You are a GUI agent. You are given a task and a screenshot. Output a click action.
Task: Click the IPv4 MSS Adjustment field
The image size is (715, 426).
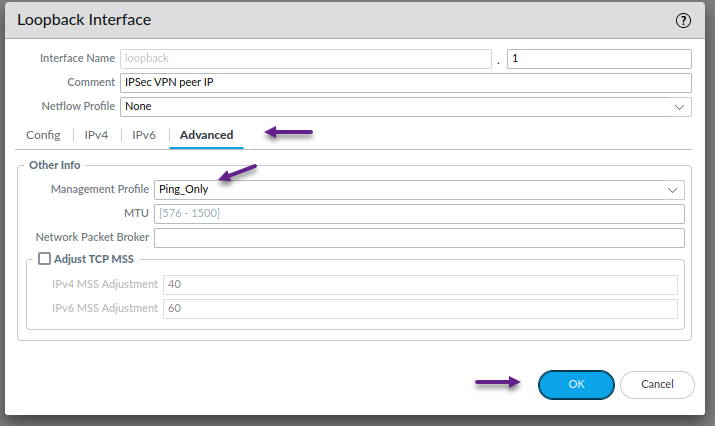click(x=420, y=285)
